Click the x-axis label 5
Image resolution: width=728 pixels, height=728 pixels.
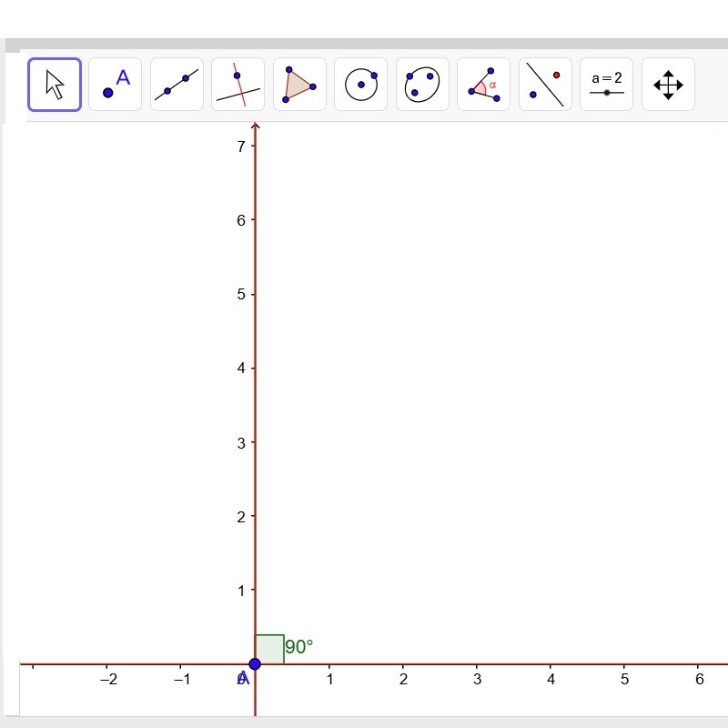coord(624,679)
